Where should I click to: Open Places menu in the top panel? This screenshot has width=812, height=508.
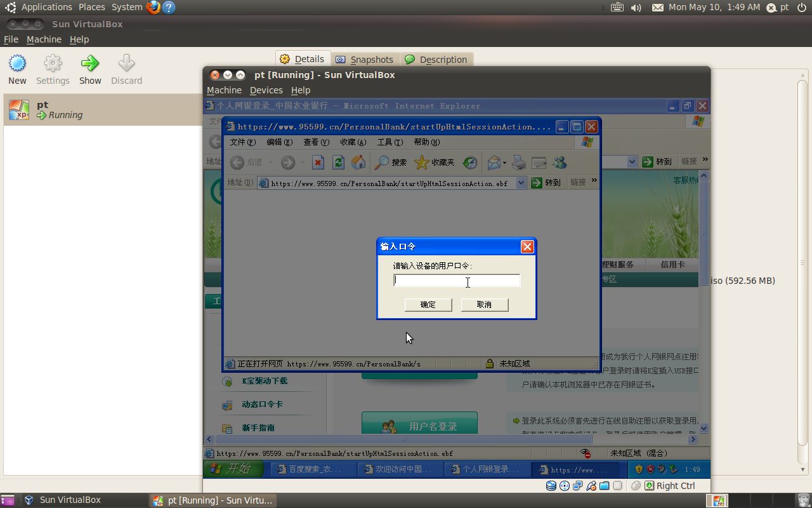(x=92, y=7)
